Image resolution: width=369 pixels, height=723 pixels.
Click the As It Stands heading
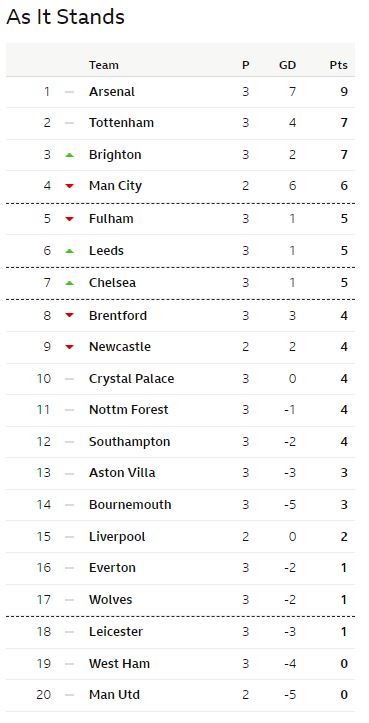point(65,18)
